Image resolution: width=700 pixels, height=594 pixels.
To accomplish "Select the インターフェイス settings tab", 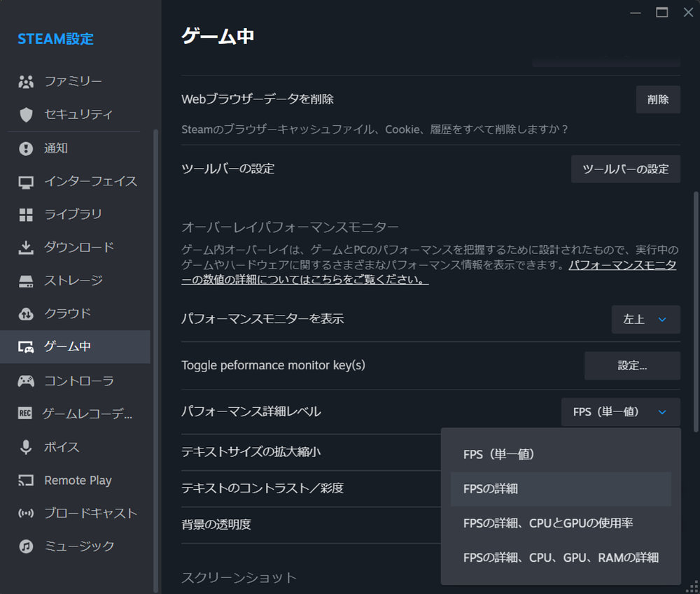I will tap(75, 182).
